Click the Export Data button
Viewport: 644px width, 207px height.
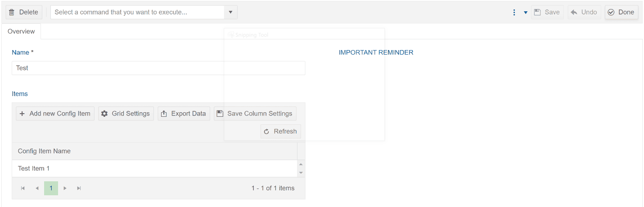click(184, 114)
